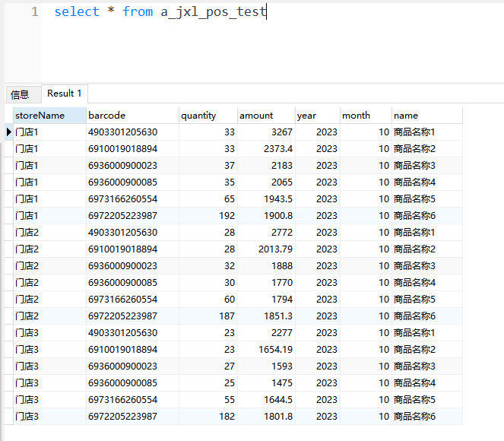Screen dimensions: 504x441
Task: Select amount cell 3267
Action: click(x=266, y=132)
